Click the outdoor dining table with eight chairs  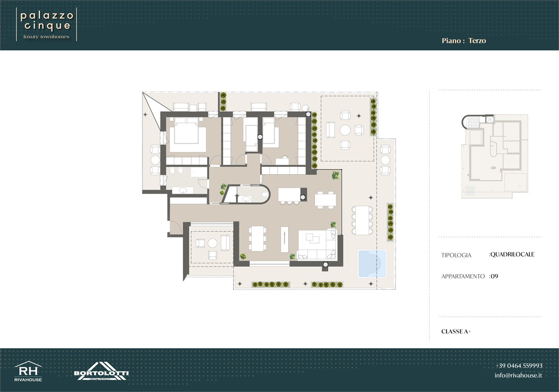(362, 220)
